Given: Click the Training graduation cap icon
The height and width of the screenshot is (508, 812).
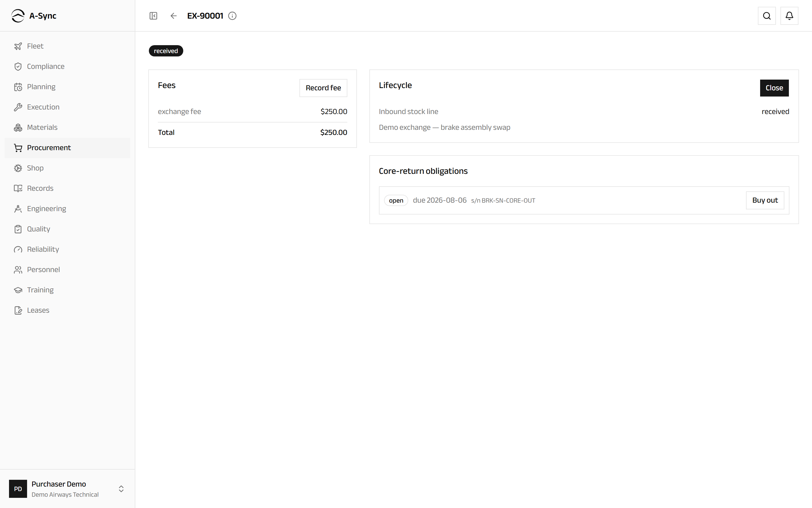Looking at the screenshot, I should point(18,290).
